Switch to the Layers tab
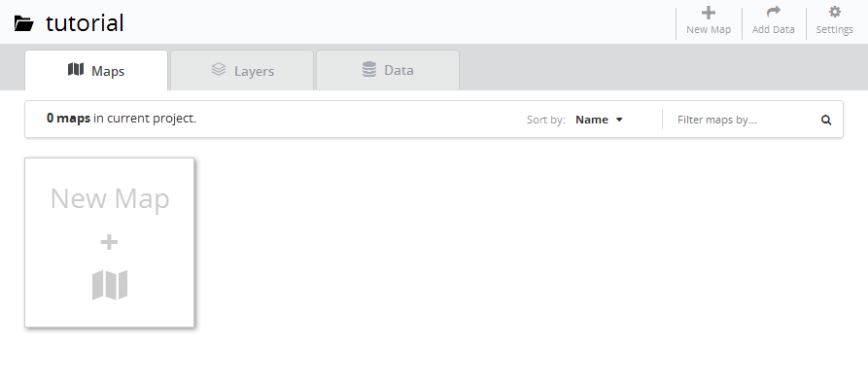Screen dimensions: 868x382 point(242,70)
